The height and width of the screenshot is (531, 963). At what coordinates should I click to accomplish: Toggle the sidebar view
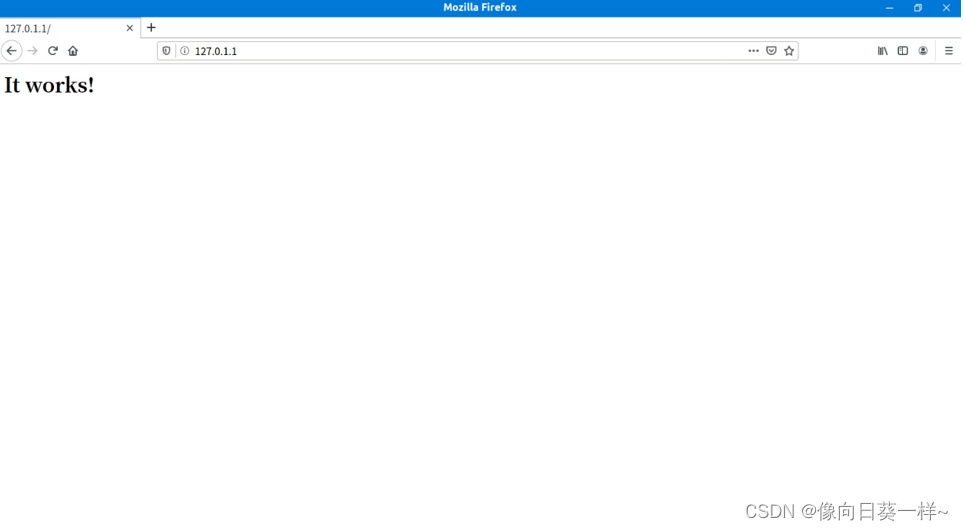[903, 51]
